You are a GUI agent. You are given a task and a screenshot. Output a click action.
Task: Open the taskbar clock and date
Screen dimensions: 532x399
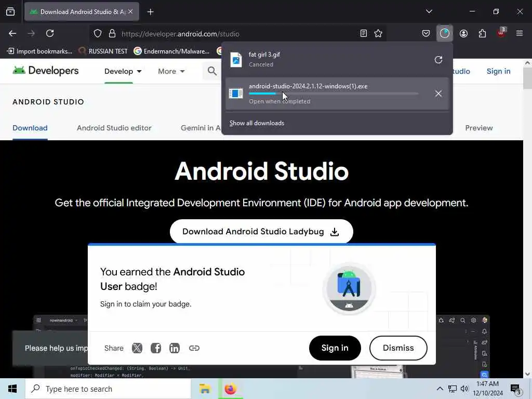[x=487, y=389]
